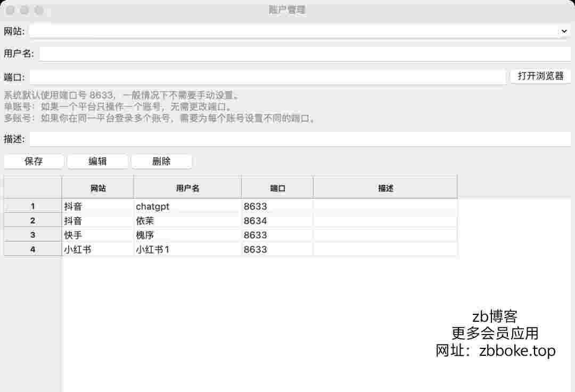Close the 账户管理 window with the red button
Viewport: 575px width, 392px height.
pos(10,10)
